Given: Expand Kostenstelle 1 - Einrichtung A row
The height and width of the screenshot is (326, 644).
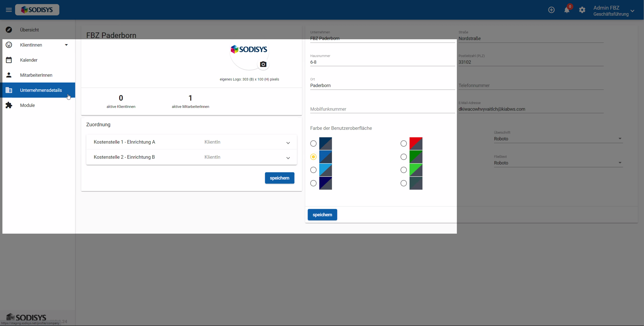Looking at the screenshot, I should point(191,142).
